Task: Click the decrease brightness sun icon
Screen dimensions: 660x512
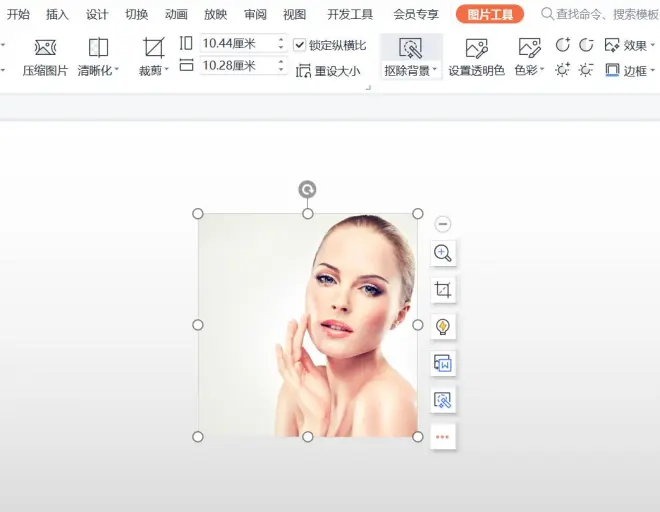Action: point(586,70)
